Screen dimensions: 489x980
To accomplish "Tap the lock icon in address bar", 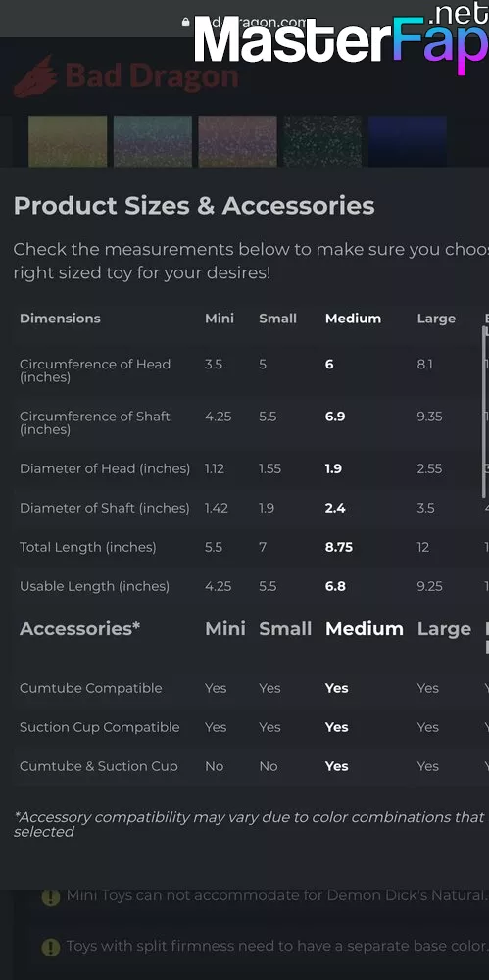I will click(x=185, y=22).
